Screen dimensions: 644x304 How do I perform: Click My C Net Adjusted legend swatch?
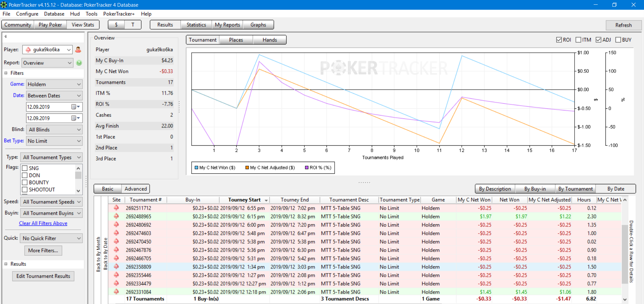tap(247, 168)
